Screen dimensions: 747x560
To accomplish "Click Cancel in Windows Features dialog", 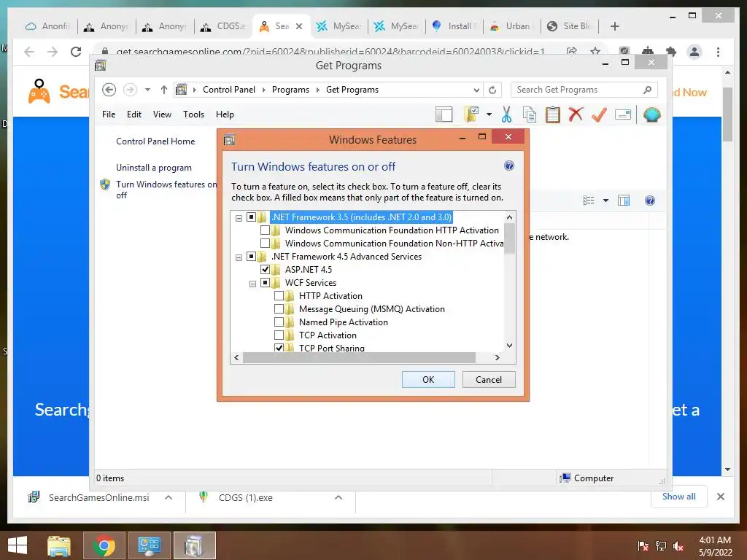I will pos(489,379).
